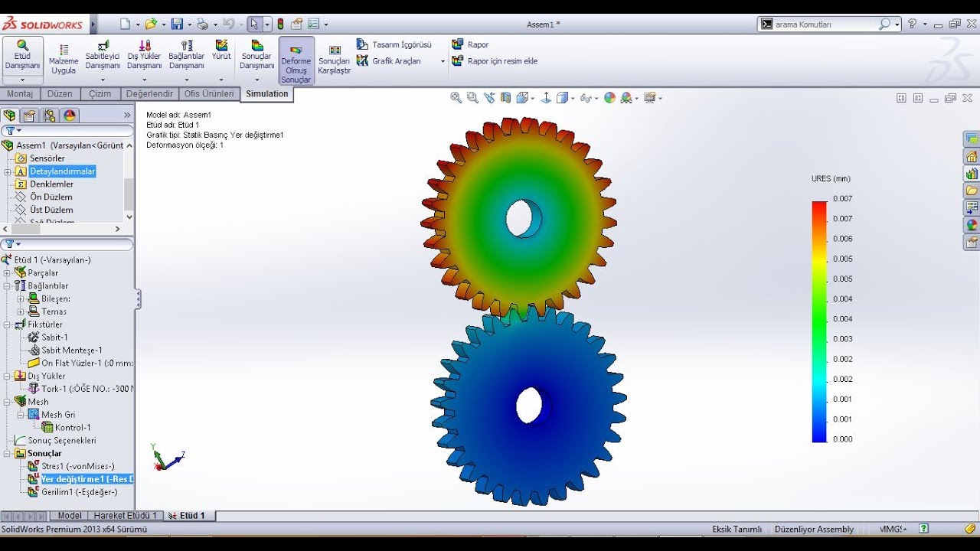The width and height of the screenshot is (980, 551).
Task: Open the File Explorer task pane icon
Action: [x=972, y=191]
